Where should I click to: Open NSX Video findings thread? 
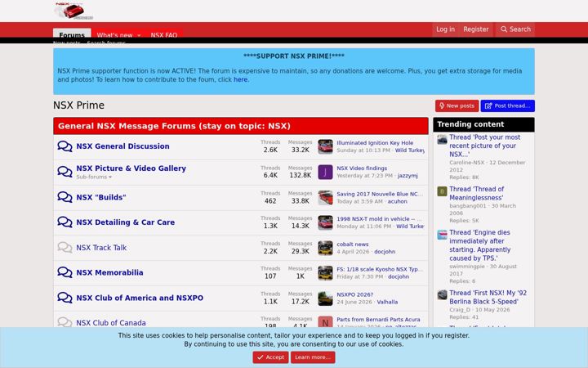tap(362, 168)
